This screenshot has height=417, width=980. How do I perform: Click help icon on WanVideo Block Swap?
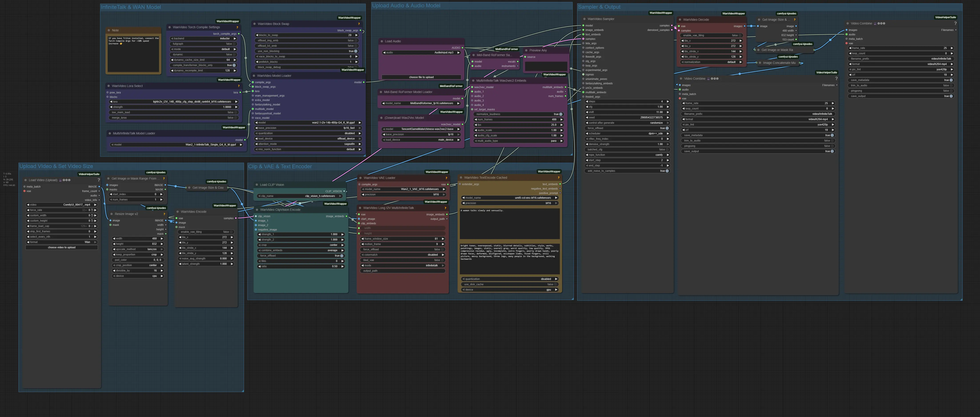[359, 24]
